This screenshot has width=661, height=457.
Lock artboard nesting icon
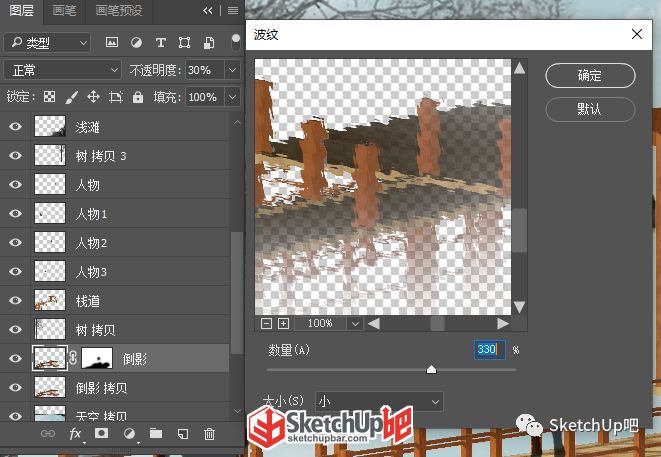116,97
